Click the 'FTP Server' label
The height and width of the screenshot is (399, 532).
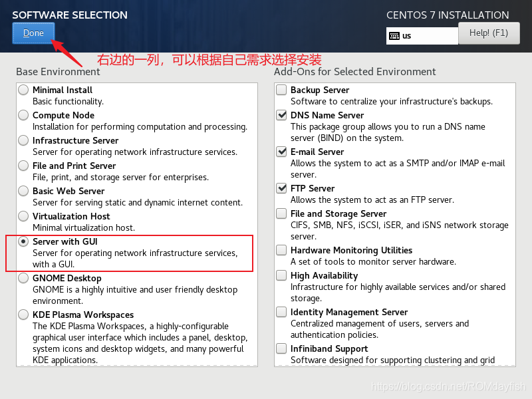click(x=313, y=188)
